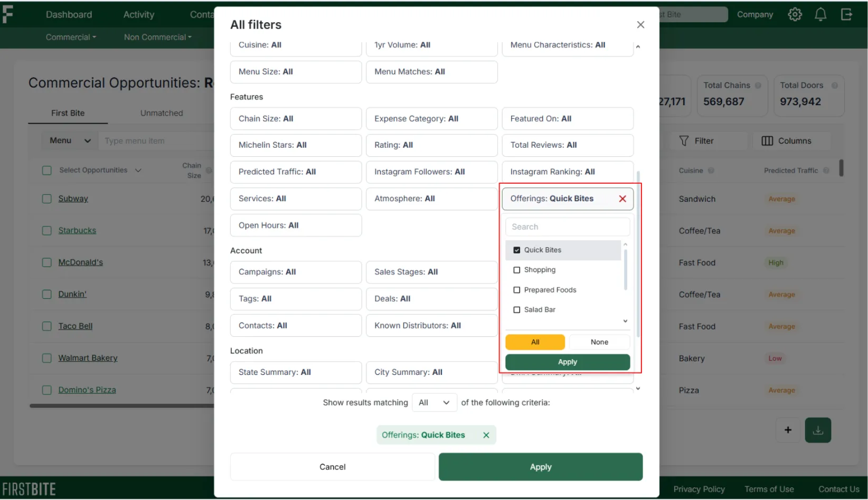868x500 pixels.
Task: Click the Cuisine column info icon
Action: 711,171
